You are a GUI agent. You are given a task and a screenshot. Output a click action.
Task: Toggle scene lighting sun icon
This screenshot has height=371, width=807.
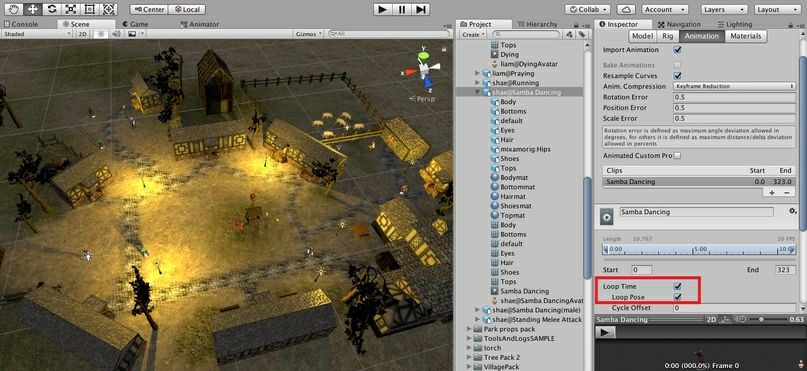101,33
